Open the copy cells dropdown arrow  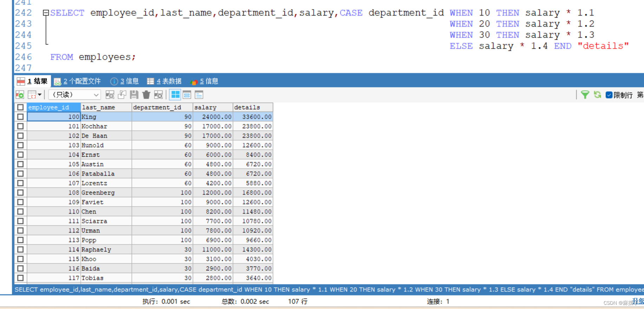click(x=40, y=95)
